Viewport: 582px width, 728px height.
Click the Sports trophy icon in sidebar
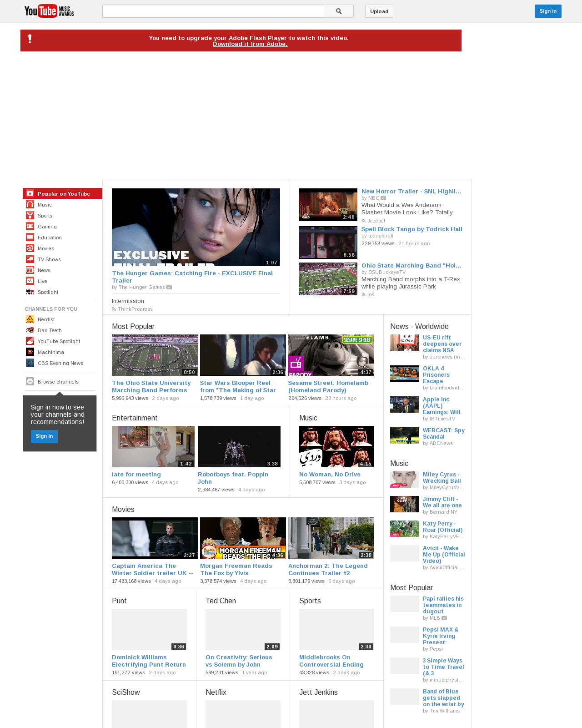click(x=30, y=215)
